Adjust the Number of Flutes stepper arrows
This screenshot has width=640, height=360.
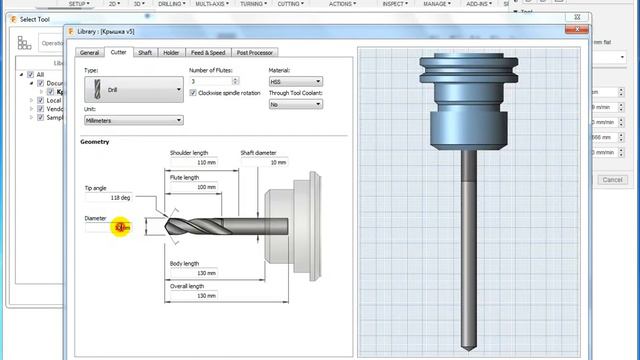click(235, 81)
